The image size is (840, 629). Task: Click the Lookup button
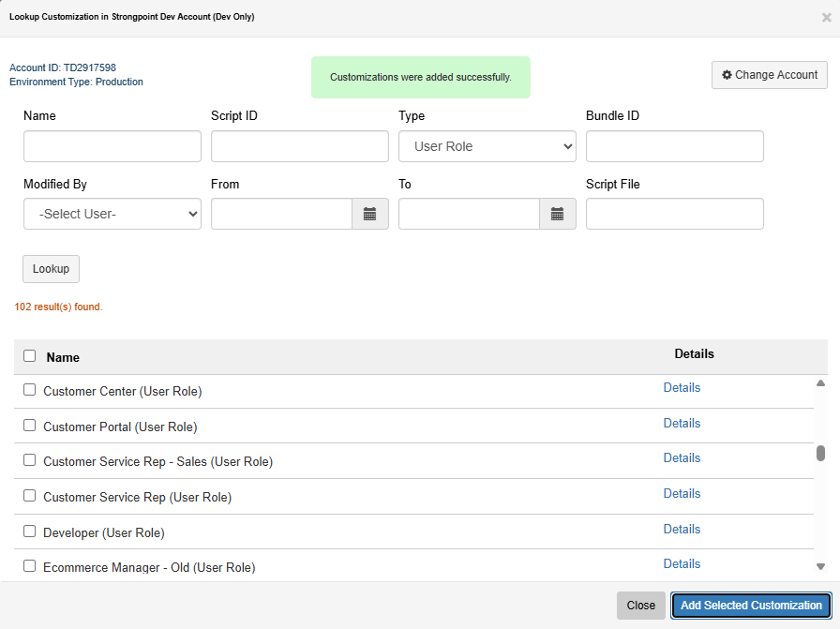pos(51,269)
